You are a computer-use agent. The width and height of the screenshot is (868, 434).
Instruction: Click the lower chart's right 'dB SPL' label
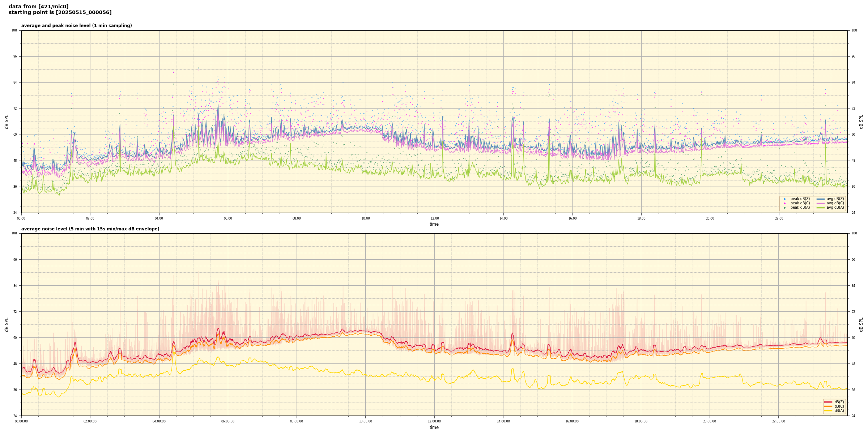point(861,324)
